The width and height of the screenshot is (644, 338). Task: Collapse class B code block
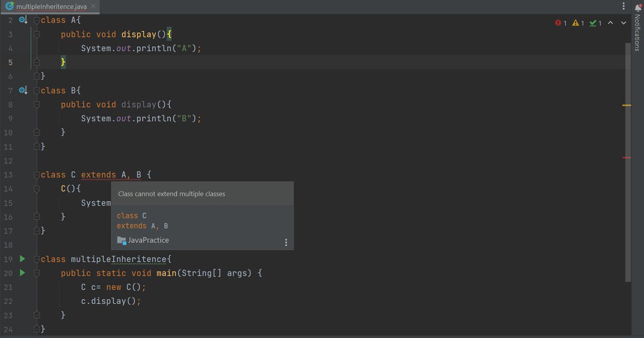coord(36,91)
